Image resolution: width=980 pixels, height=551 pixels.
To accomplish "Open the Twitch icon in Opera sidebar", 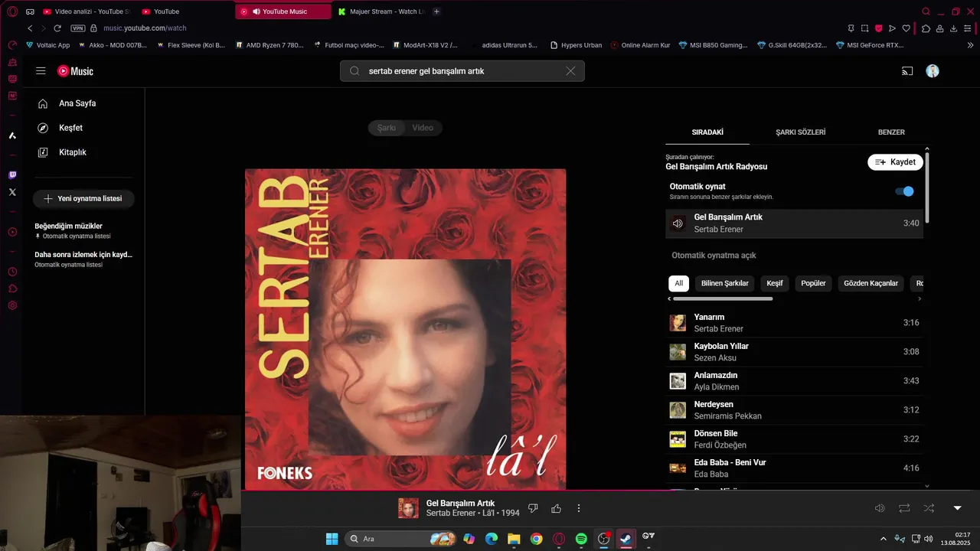I will click(x=12, y=175).
